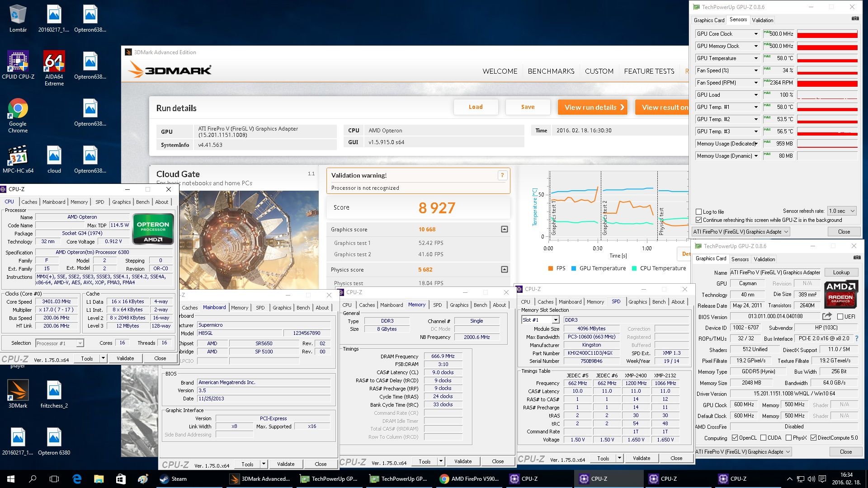The image size is (868, 488).
Task: Open Microsoft Edge from taskbar
Action: point(77,479)
